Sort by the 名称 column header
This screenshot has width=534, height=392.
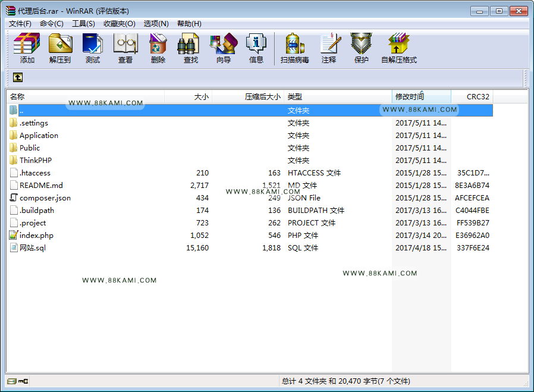[x=86, y=97]
